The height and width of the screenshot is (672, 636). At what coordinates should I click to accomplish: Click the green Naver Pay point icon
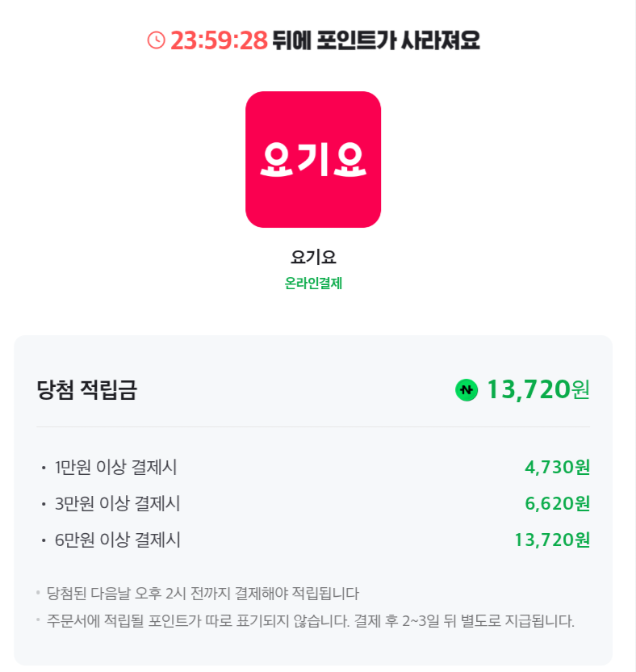(467, 390)
